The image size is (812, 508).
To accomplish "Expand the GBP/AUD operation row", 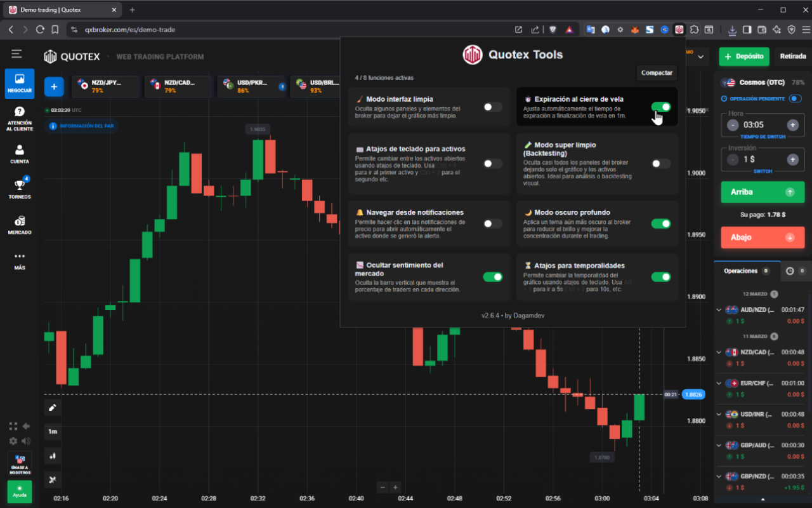I will pos(719,445).
